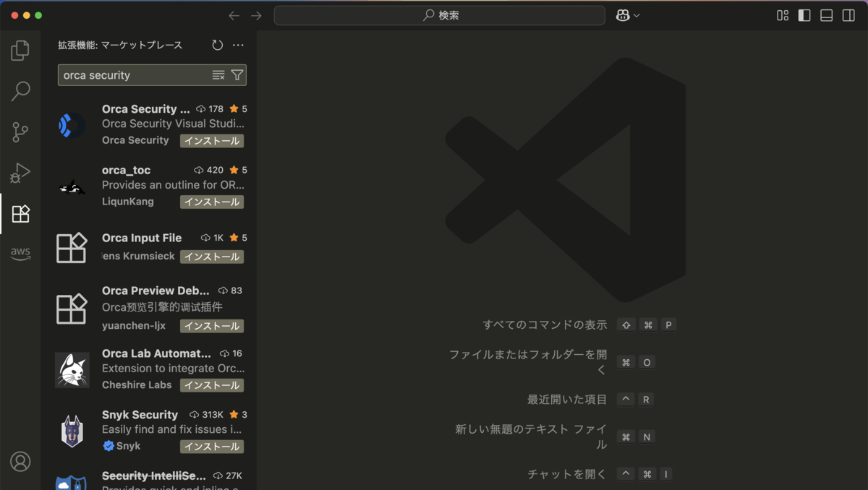
Task: Click the Snyk Security star rating
Action: (x=238, y=415)
